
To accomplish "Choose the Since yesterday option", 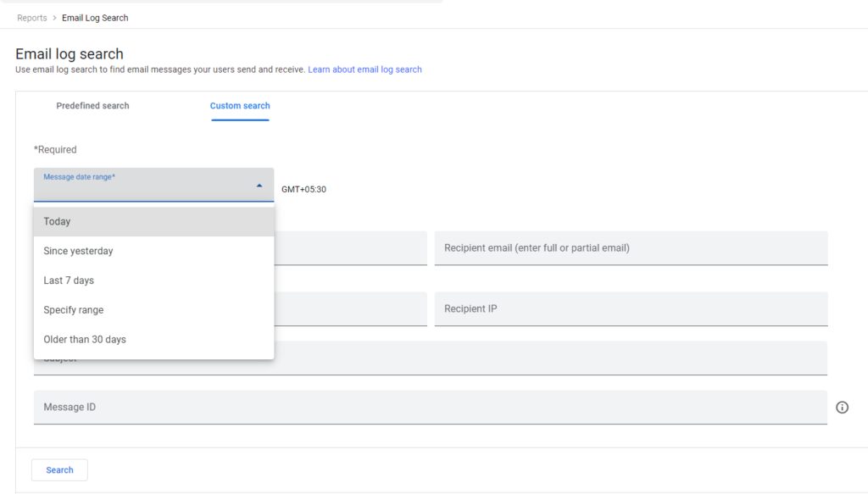I will tap(78, 251).
